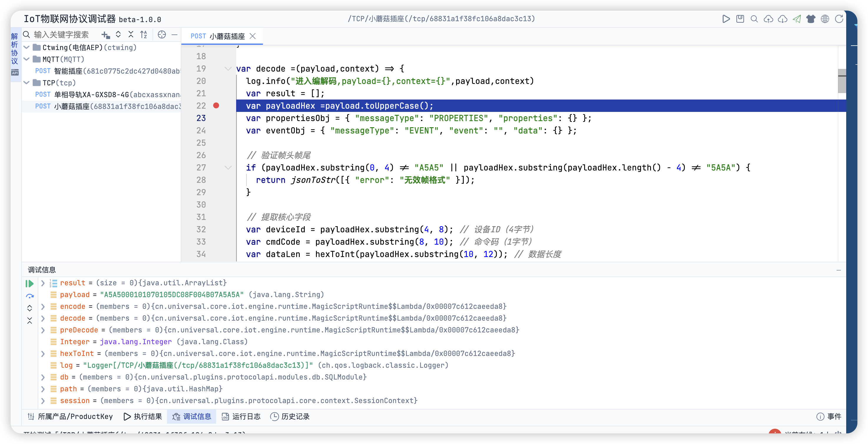Open the skin theme t-shirt icon
Viewport: 868px width, 444px height.
[811, 19]
